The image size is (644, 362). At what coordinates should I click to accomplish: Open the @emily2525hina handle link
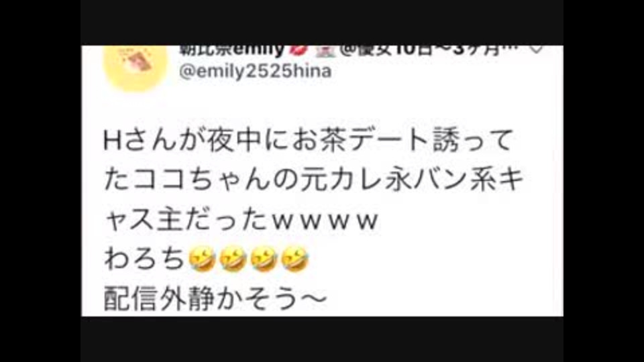256,72
